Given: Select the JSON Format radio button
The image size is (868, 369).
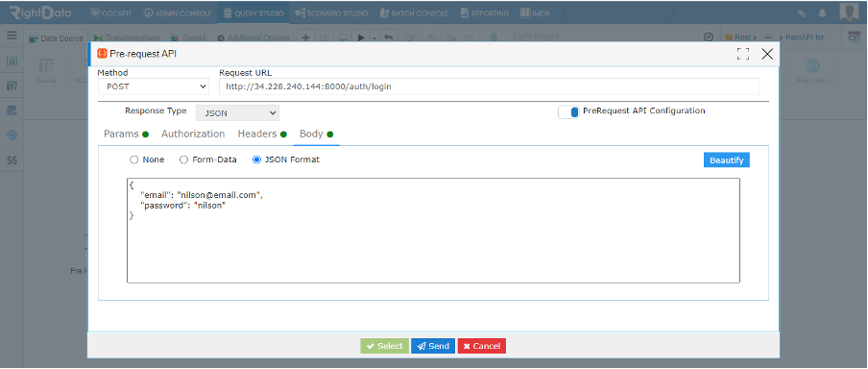Looking at the screenshot, I should [x=256, y=160].
